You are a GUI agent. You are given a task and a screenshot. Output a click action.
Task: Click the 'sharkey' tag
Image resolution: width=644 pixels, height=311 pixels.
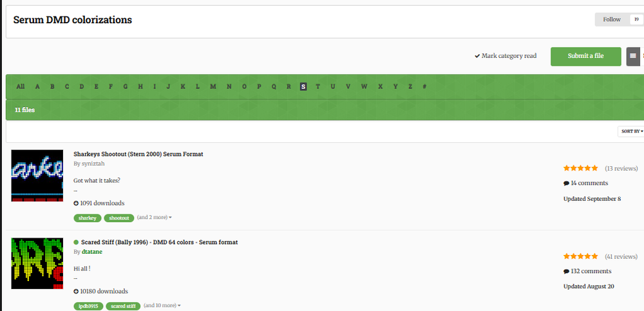tap(88, 218)
